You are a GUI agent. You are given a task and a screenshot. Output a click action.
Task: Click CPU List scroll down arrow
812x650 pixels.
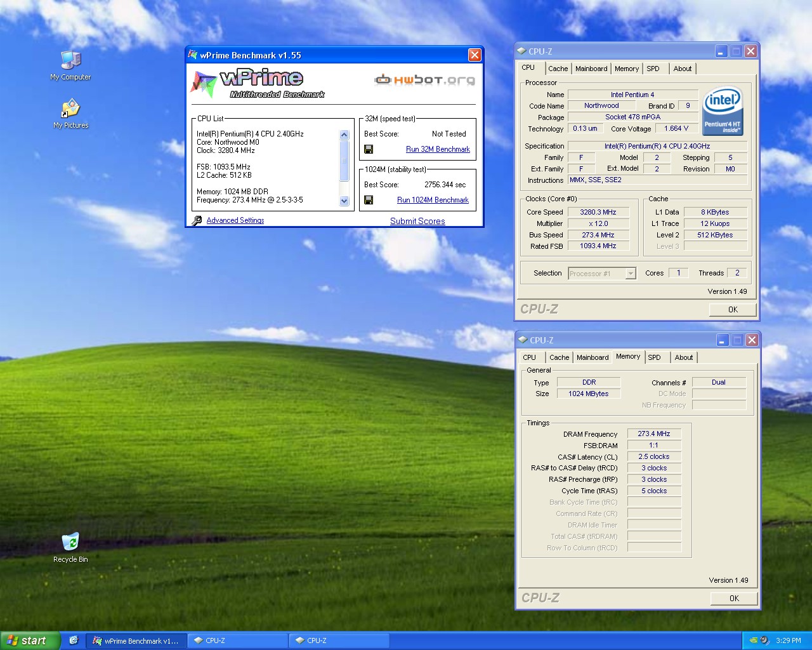coord(344,201)
